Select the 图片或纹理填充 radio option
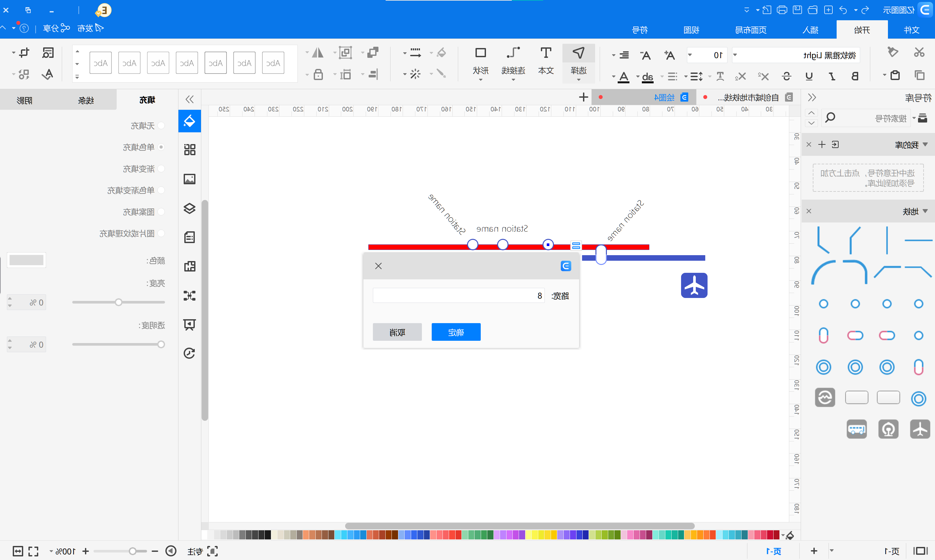 tap(161, 233)
